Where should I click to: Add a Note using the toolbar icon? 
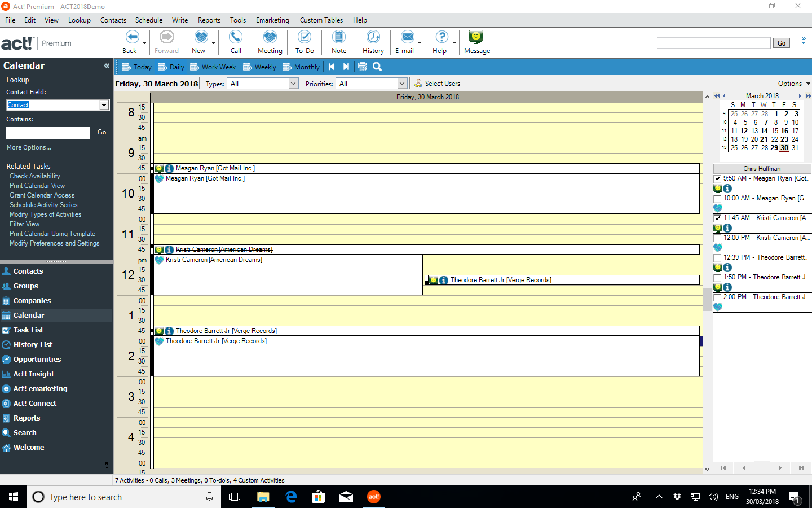click(x=339, y=37)
